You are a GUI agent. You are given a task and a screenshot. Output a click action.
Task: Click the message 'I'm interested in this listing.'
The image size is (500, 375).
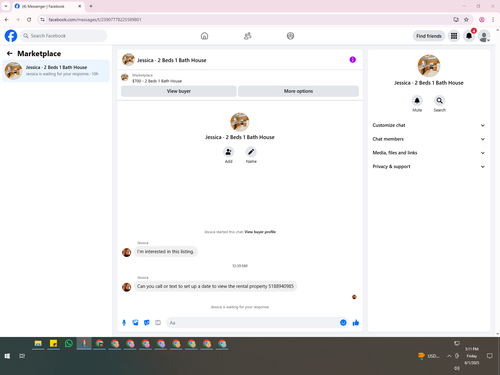[x=166, y=252]
